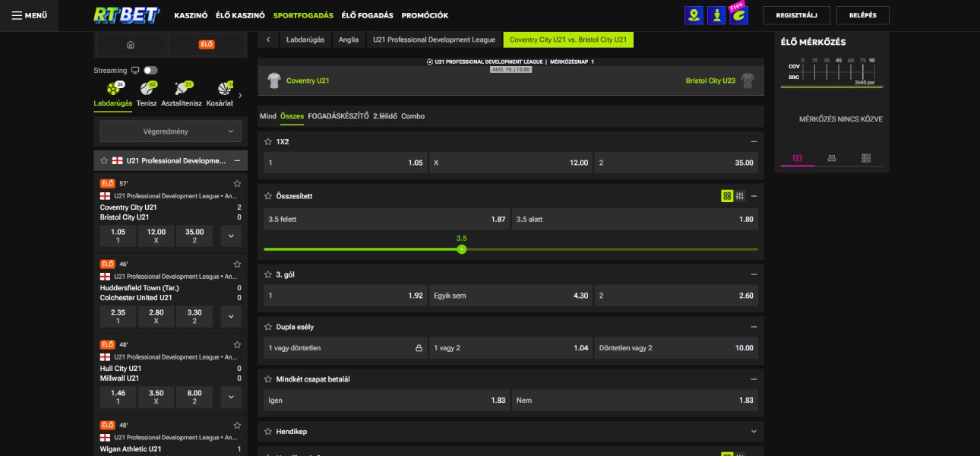
Task: Click the RTBET logo
Action: coord(128,15)
